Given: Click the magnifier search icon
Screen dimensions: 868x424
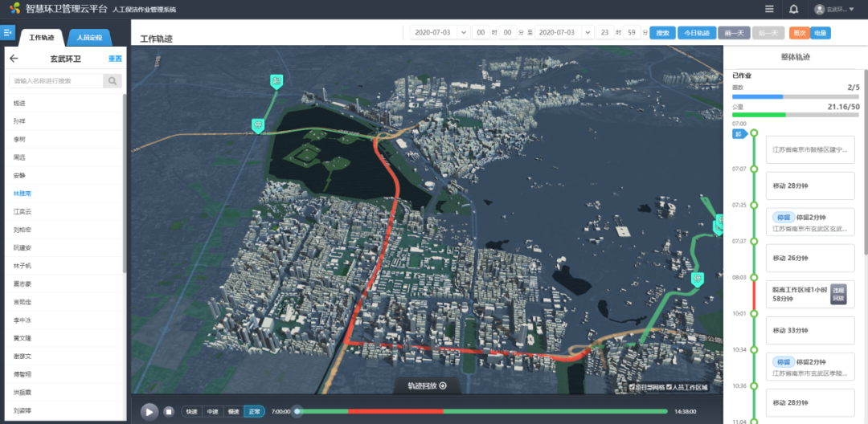Looking at the screenshot, I should tap(113, 81).
